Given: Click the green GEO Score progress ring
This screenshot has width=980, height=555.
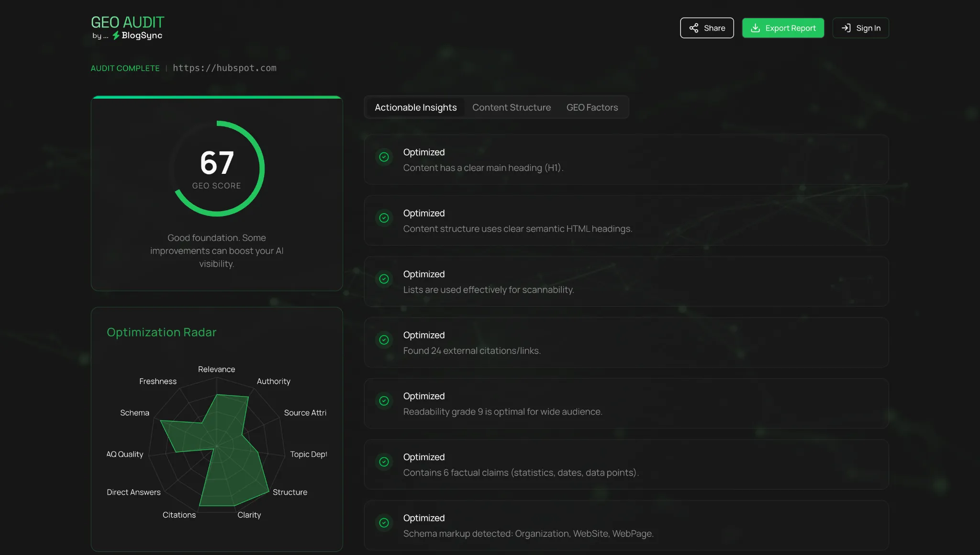Looking at the screenshot, I should click(x=216, y=168).
